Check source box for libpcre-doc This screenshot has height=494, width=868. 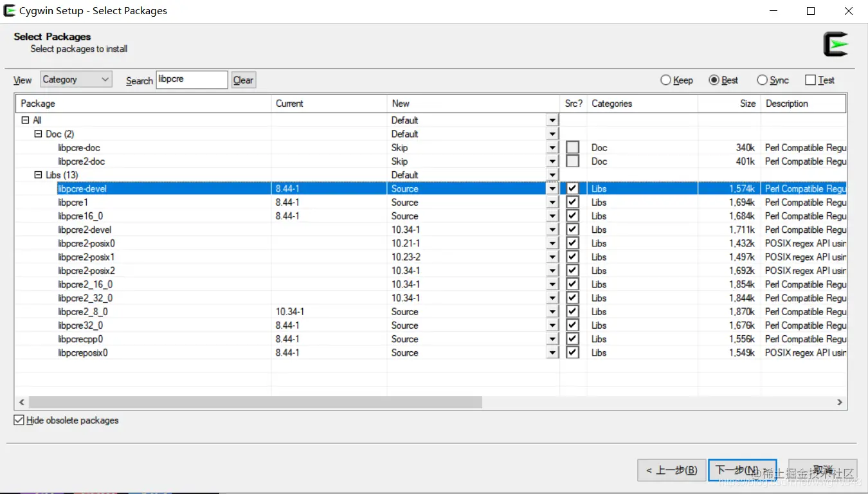(x=573, y=148)
